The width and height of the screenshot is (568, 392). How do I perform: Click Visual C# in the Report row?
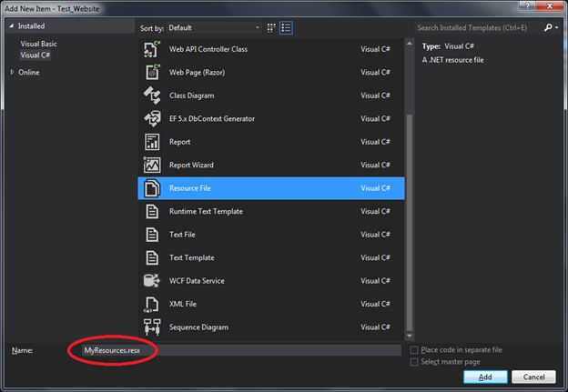point(375,142)
